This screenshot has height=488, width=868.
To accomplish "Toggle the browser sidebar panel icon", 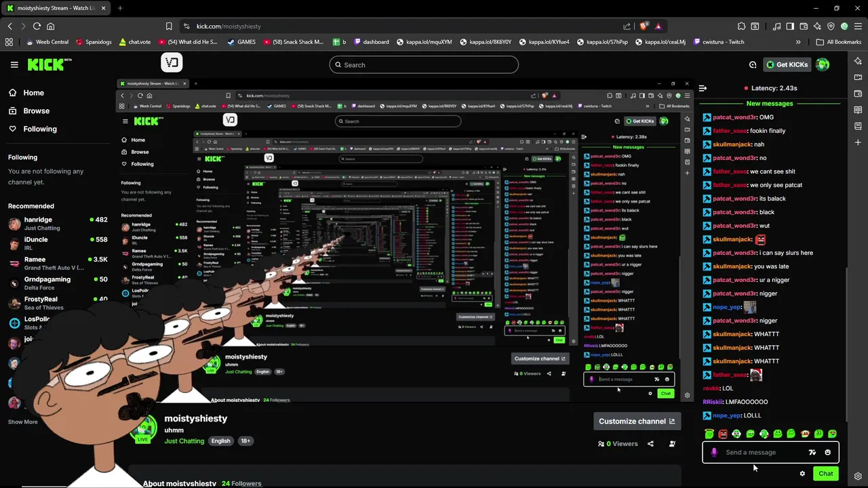I will coord(790,26).
